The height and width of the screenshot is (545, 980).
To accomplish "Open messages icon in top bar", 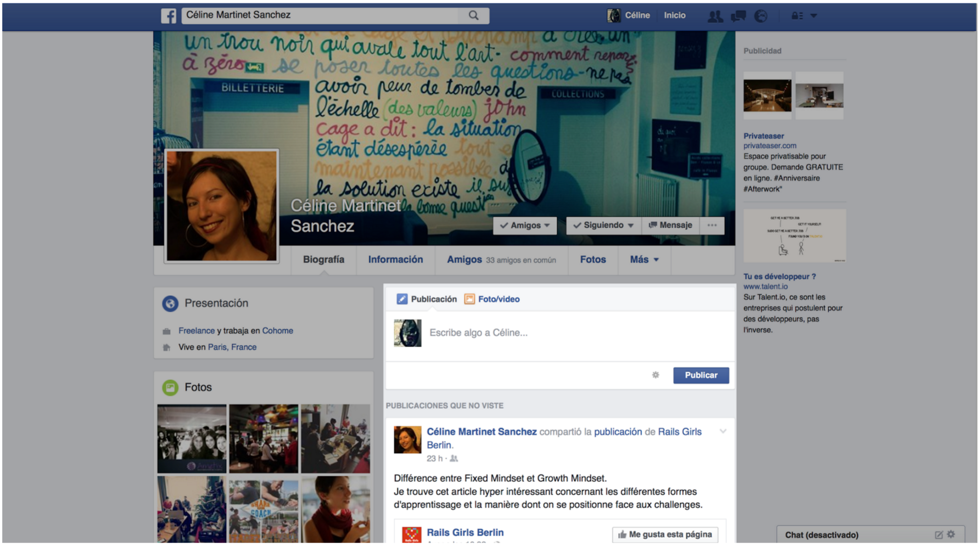I will point(738,16).
